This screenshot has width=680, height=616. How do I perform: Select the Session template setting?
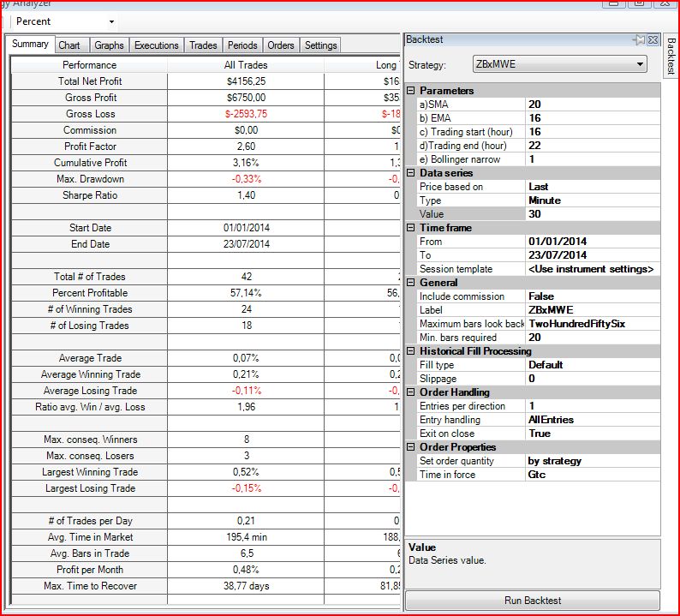point(593,269)
